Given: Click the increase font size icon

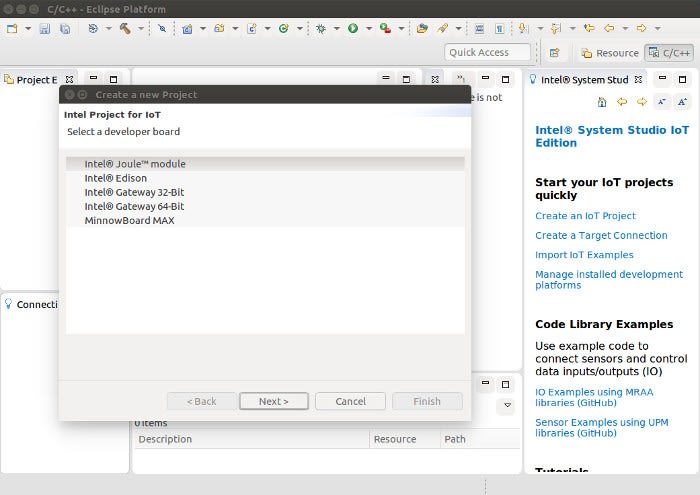Looking at the screenshot, I should pos(682,102).
